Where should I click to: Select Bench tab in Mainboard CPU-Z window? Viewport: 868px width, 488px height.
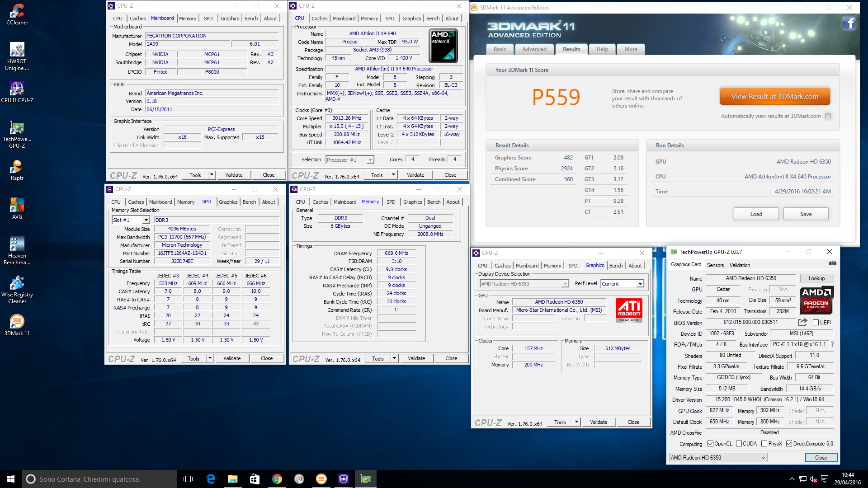pyautogui.click(x=251, y=19)
